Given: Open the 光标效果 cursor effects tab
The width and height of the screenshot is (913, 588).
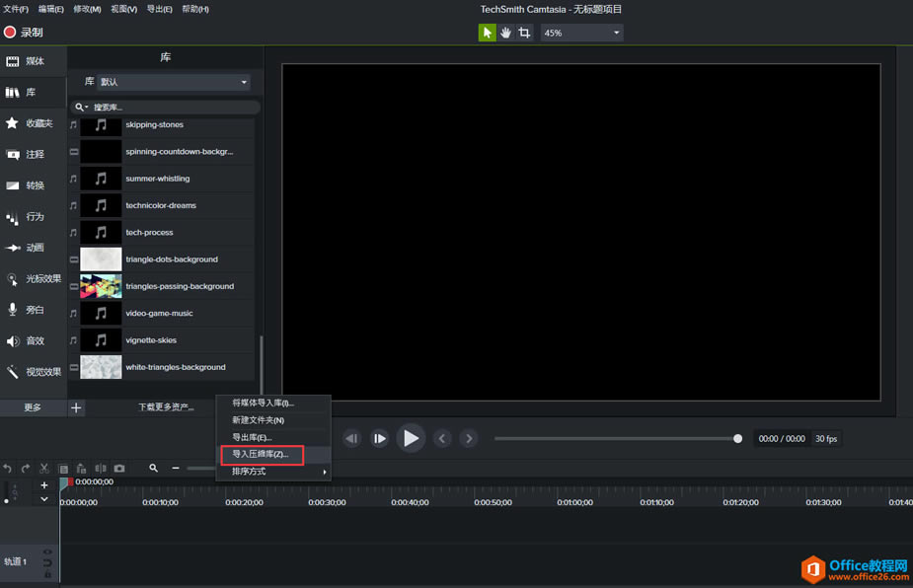Looking at the screenshot, I should [34, 279].
